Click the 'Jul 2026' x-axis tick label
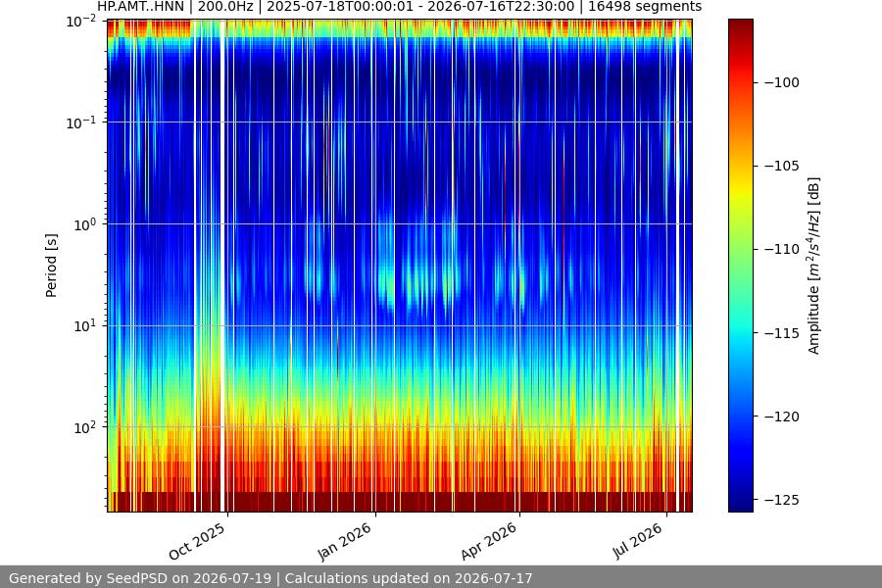Image resolution: width=882 pixels, height=588 pixels. click(x=638, y=541)
